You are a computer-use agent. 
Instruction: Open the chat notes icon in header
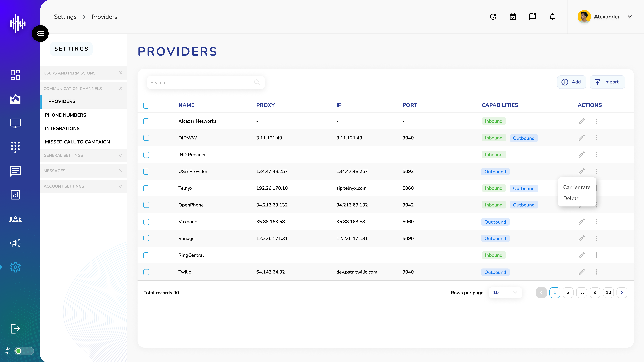pos(533,17)
